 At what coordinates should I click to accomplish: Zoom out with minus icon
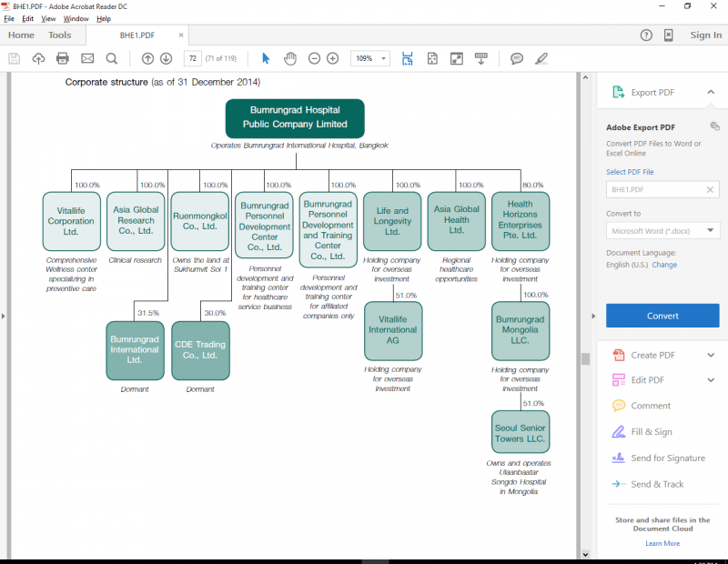tap(314, 58)
